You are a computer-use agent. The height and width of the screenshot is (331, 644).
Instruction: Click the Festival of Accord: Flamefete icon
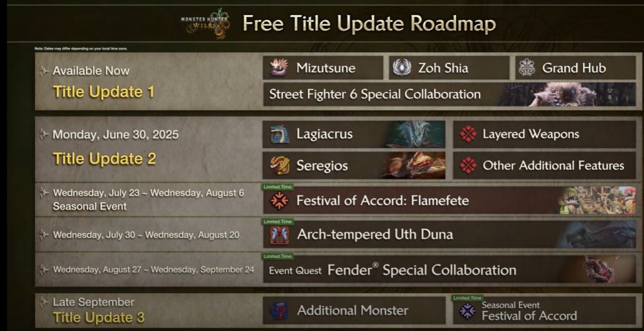click(x=279, y=201)
